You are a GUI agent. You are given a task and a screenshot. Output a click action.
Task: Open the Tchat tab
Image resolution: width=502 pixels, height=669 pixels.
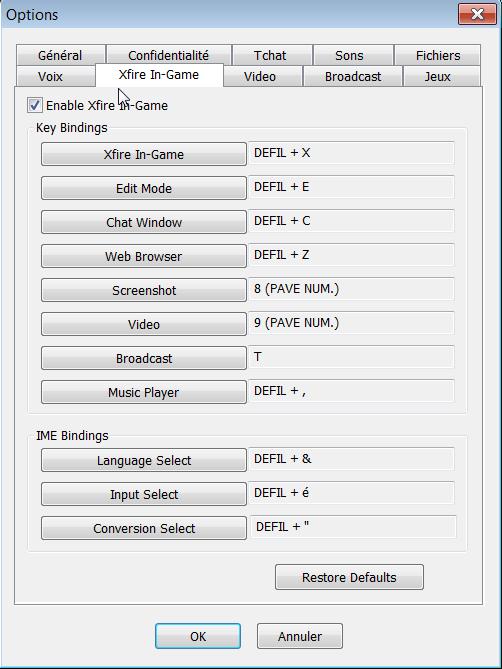[270, 55]
